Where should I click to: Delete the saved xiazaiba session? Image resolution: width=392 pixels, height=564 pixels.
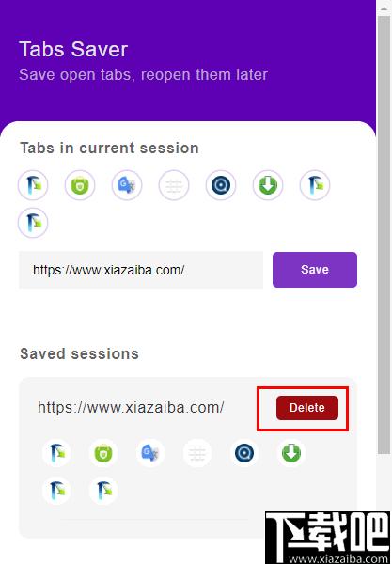tap(307, 408)
